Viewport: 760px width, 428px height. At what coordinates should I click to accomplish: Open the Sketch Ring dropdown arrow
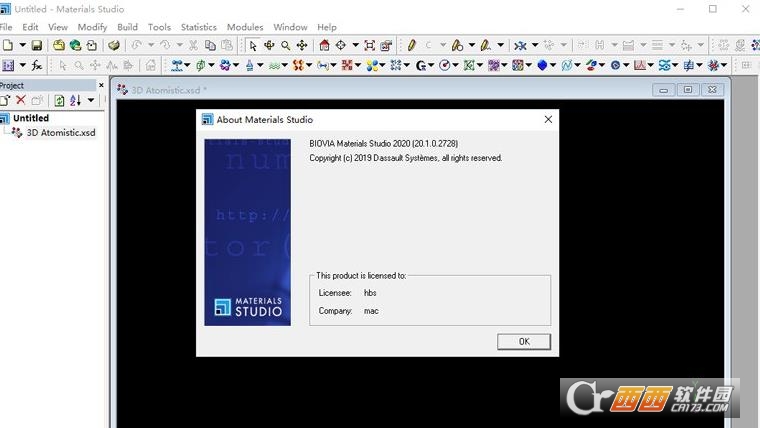472,46
